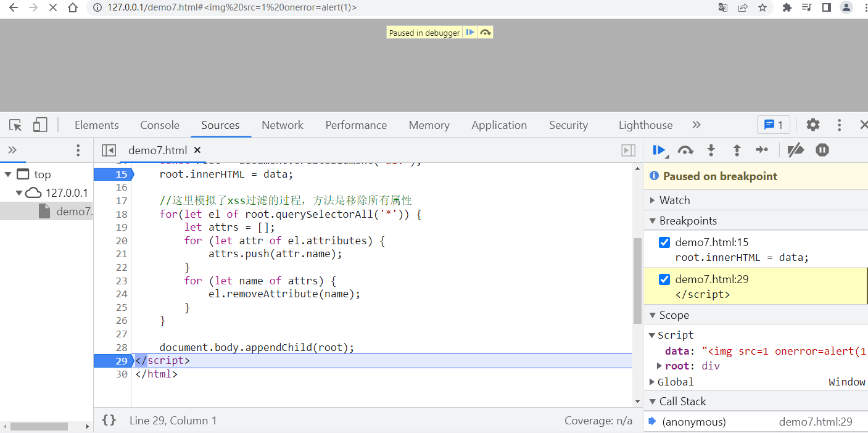
Task: Click the code editor vertical scrollbar
Action: point(638,281)
